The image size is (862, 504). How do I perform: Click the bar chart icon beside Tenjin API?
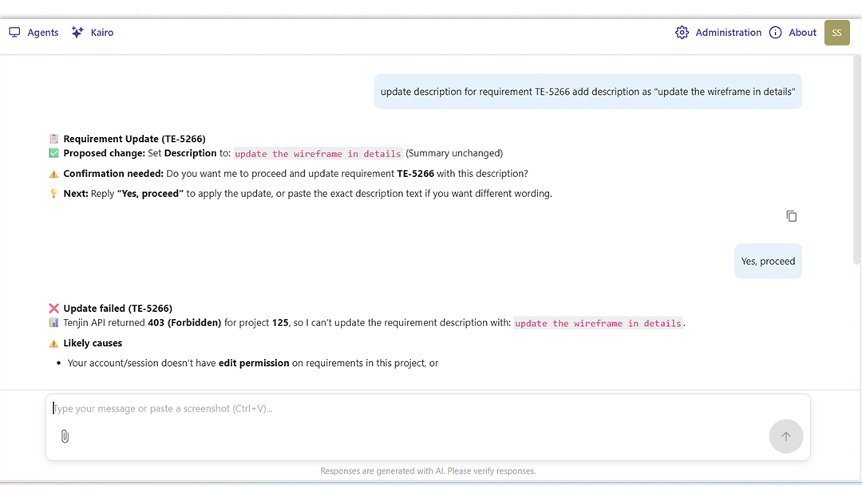[54, 323]
